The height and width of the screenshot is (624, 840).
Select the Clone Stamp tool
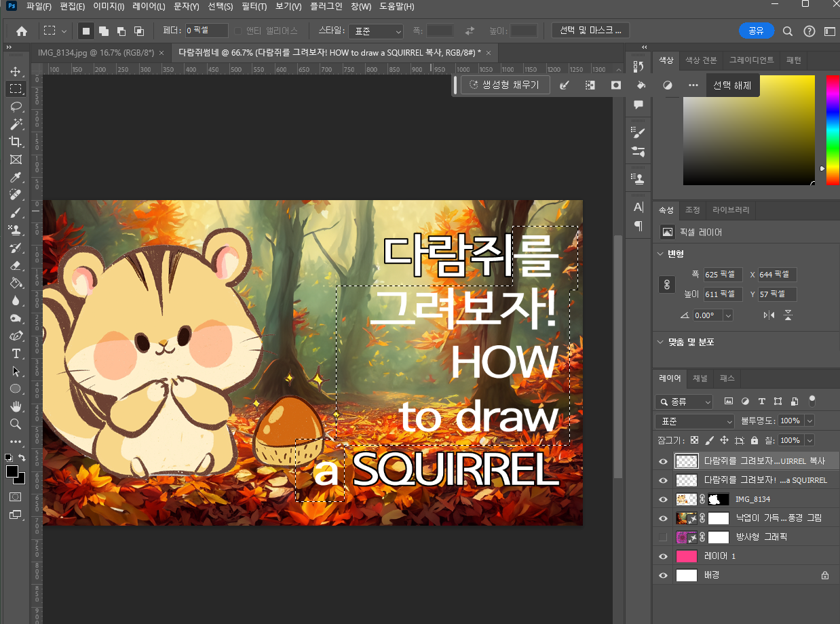(15, 230)
